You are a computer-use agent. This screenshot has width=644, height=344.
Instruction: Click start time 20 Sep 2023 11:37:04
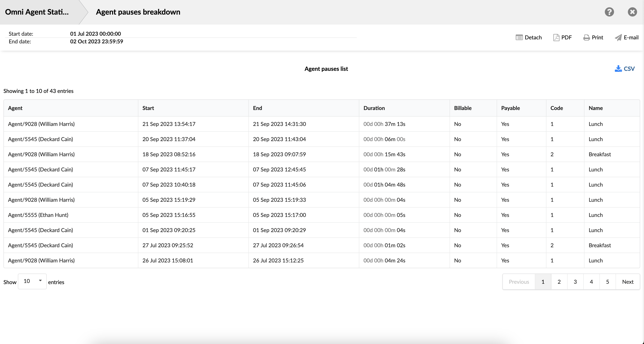(x=169, y=139)
